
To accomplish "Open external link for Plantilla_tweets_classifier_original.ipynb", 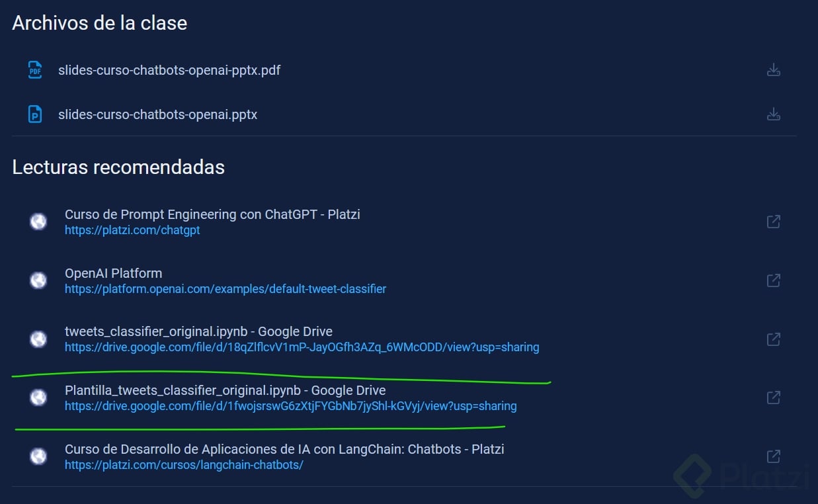I will tap(773, 398).
